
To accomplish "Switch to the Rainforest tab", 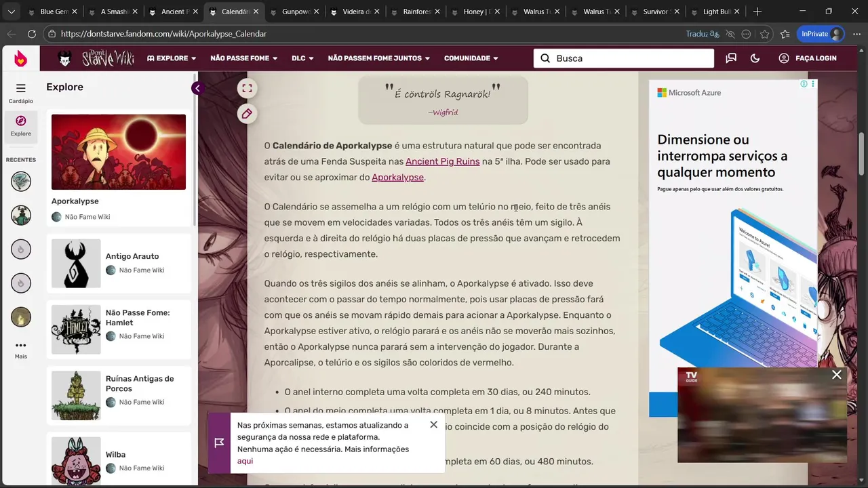I will click(x=415, y=12).
